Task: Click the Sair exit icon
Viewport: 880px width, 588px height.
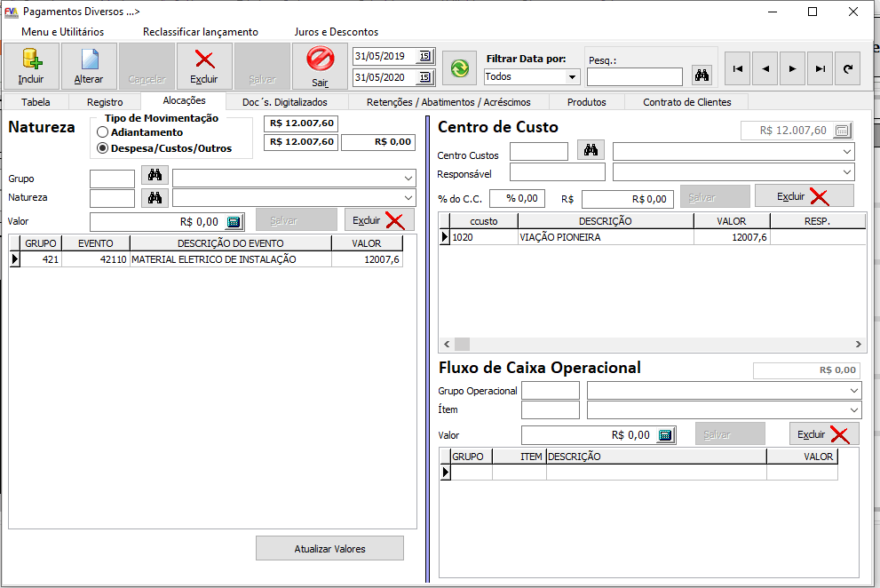Action: coord(320,66)
